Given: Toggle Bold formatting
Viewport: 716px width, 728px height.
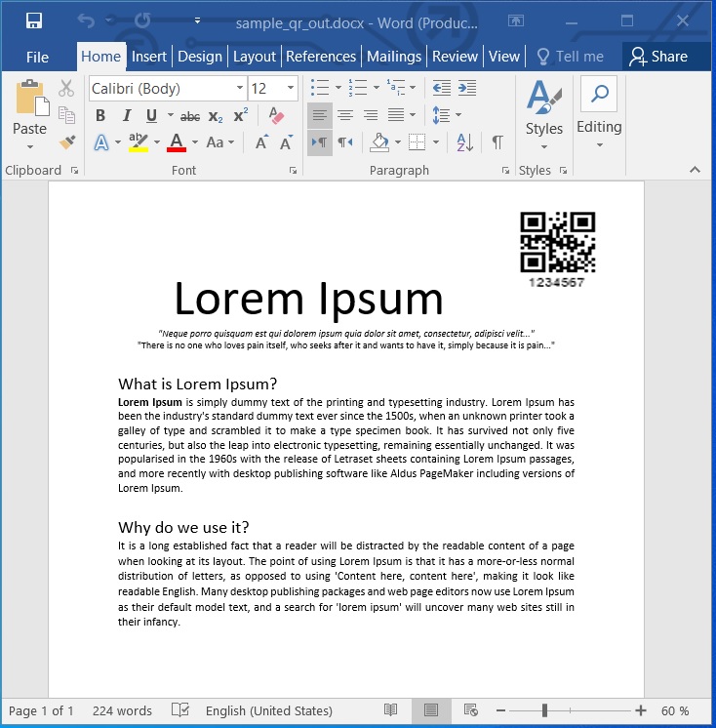Looking at the screenshot, I should (x=100, y=116).
